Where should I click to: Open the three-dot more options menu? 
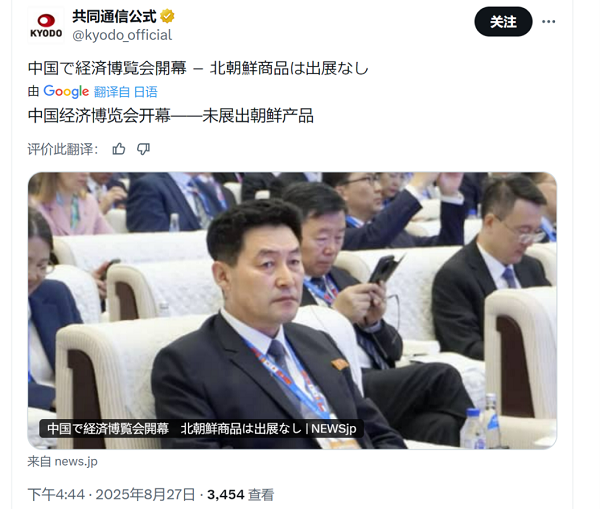pyautogui.click(x=548, y=21)
